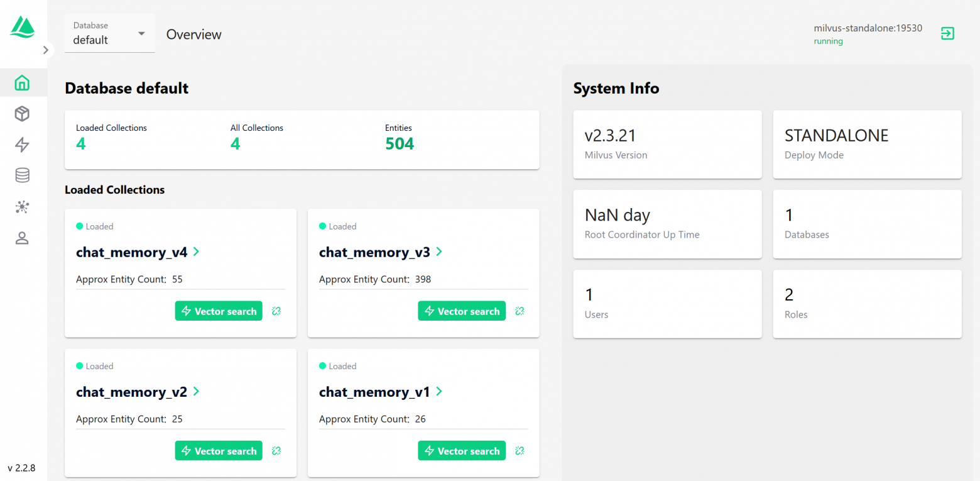The width and height of the screenshot is (980, 481).
Task: Click the Loaded status on chat_memory_v1 card
Action: (x=338, y=366)
